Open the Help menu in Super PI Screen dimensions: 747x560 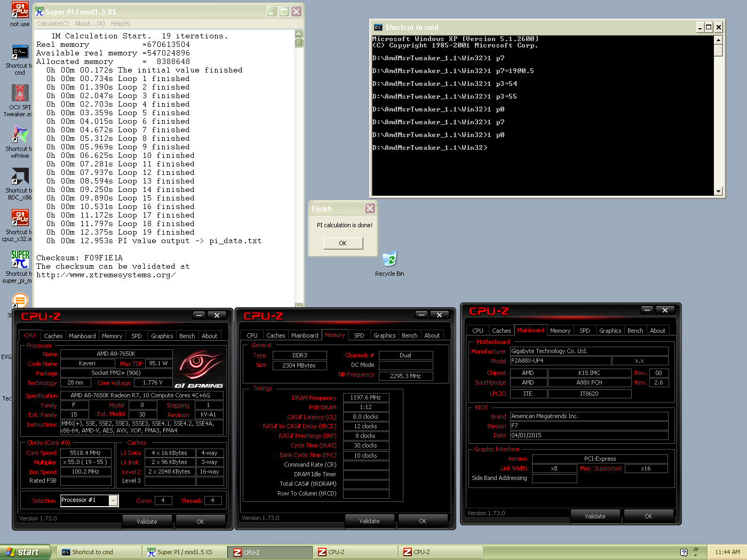(121, 23)
